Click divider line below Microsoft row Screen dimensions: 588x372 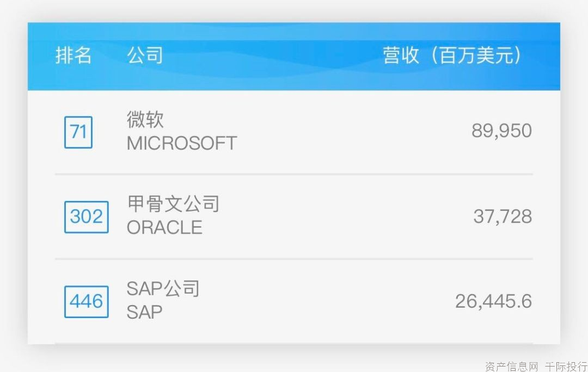pyautogui.click(x=294, y=174)
